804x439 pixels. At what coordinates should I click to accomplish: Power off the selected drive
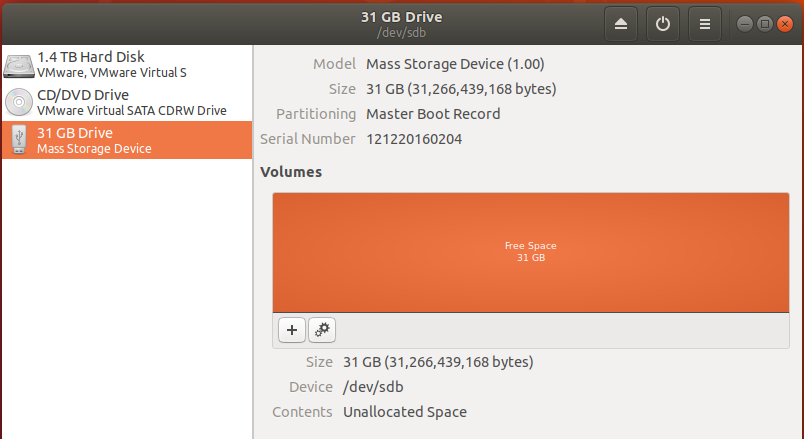click(x=662, y=24)
